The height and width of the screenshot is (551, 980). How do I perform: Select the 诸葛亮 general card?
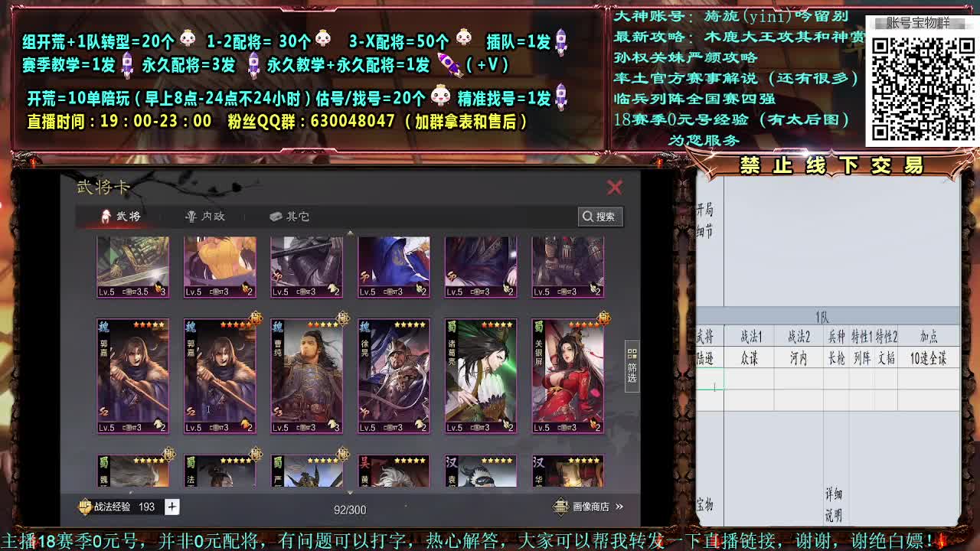(x=481, y=376)
